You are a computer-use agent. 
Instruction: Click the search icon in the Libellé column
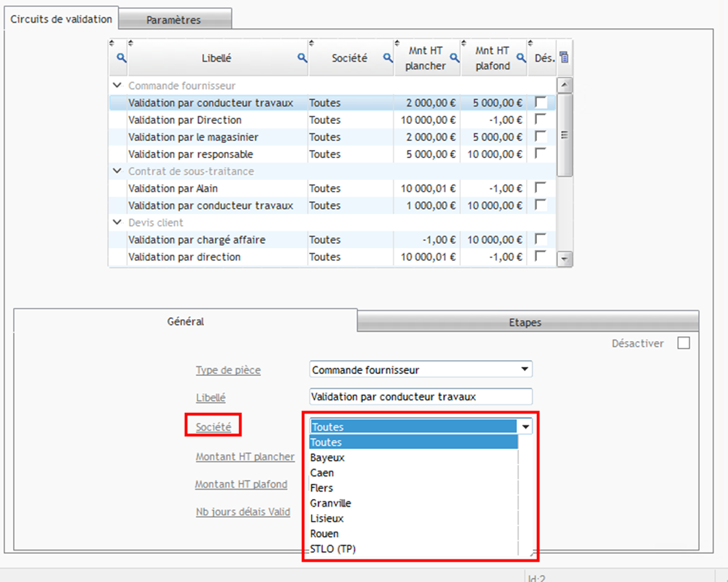tap(302, 58)
